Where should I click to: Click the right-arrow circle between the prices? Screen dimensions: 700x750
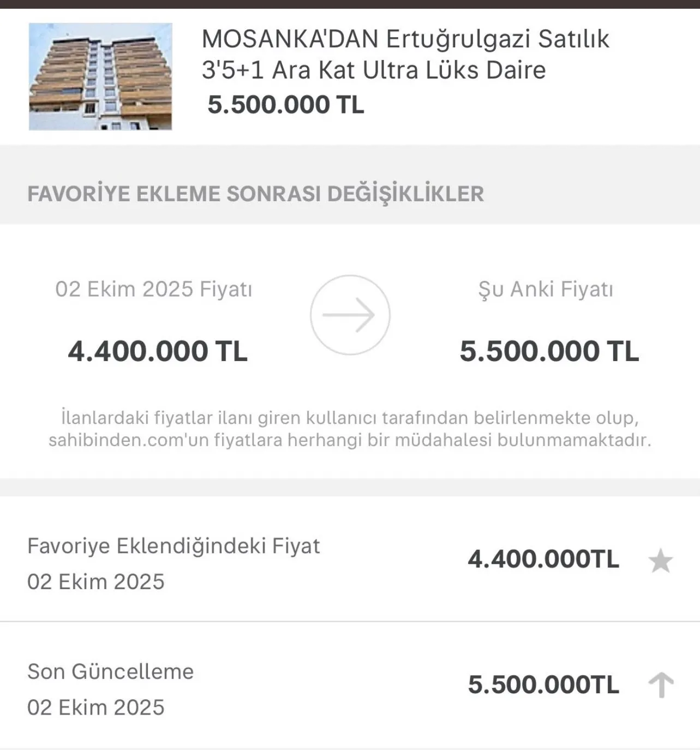[x=350, y=315]
